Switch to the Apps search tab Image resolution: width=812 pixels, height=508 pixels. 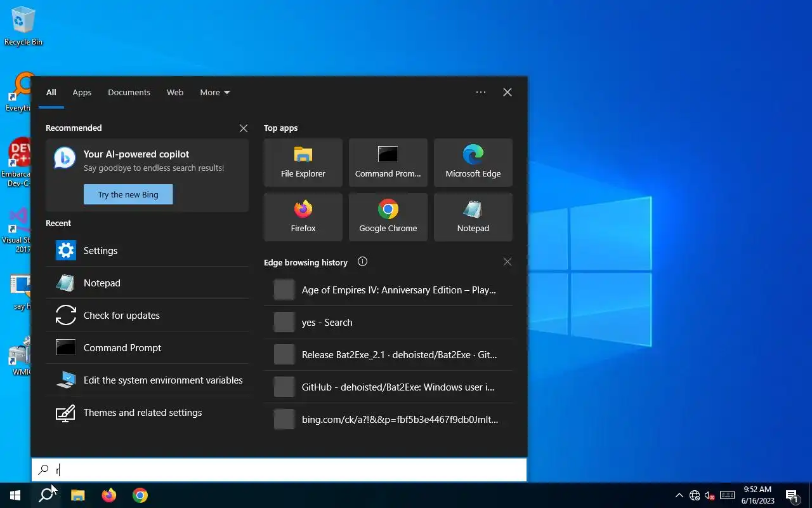pos(82,92)
